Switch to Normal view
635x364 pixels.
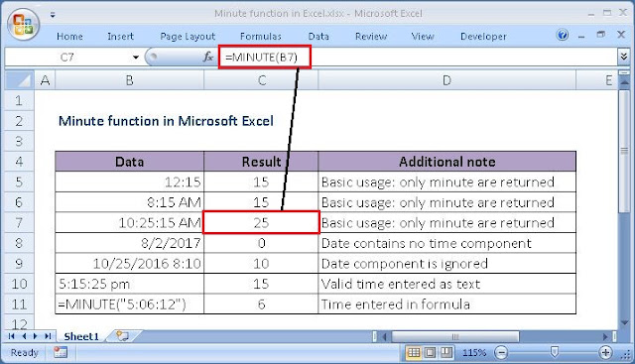point(414,353)
